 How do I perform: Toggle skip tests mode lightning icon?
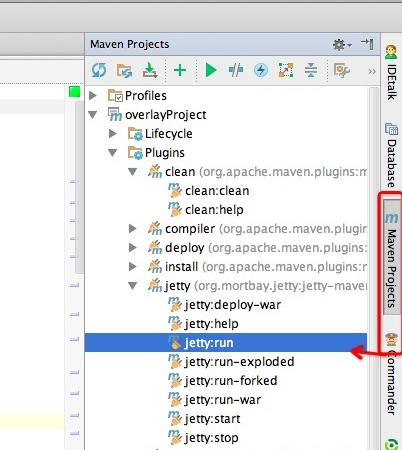(x=261, y=70)
